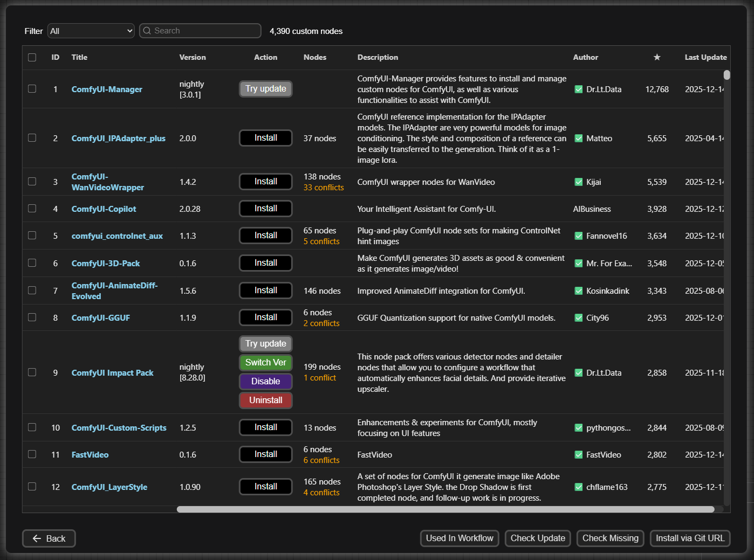
Task: Switch version of ComfyUI Impact Pack
Action: pyautogui.click(x=265, y=363)
